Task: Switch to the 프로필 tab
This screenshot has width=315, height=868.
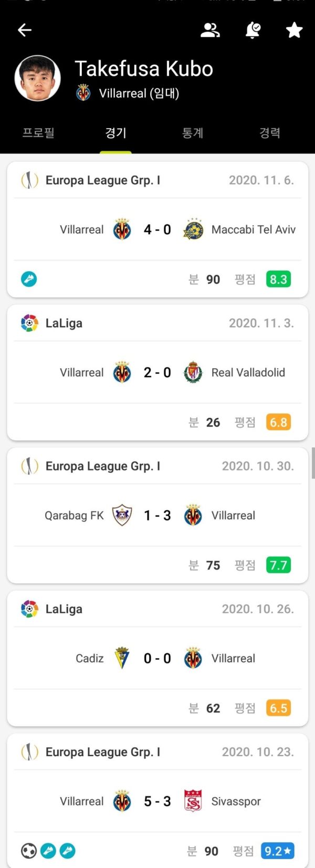Action: pos(38,133)
